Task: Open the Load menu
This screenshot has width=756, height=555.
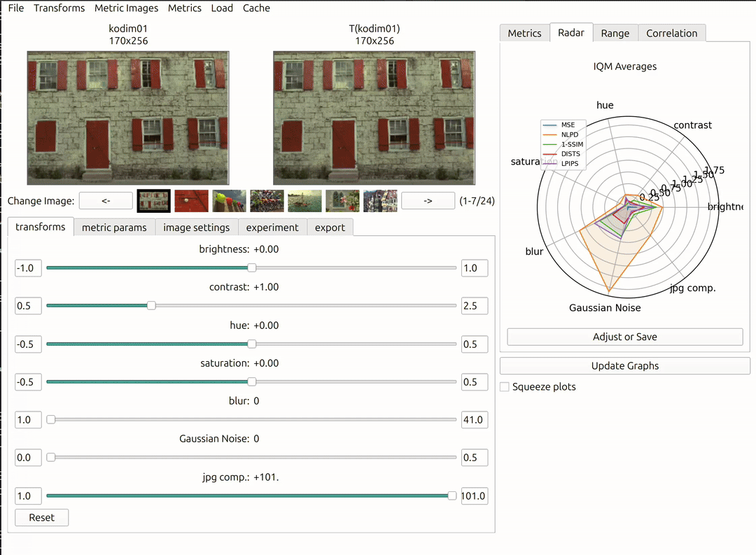Action: click(222, 8)
